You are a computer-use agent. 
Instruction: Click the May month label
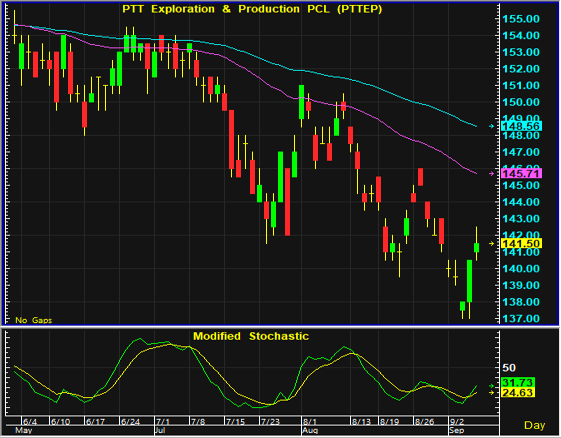click(24, 430)
